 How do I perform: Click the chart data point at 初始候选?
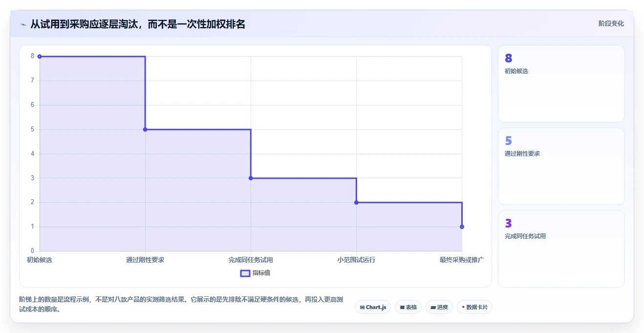pos(40,57)
